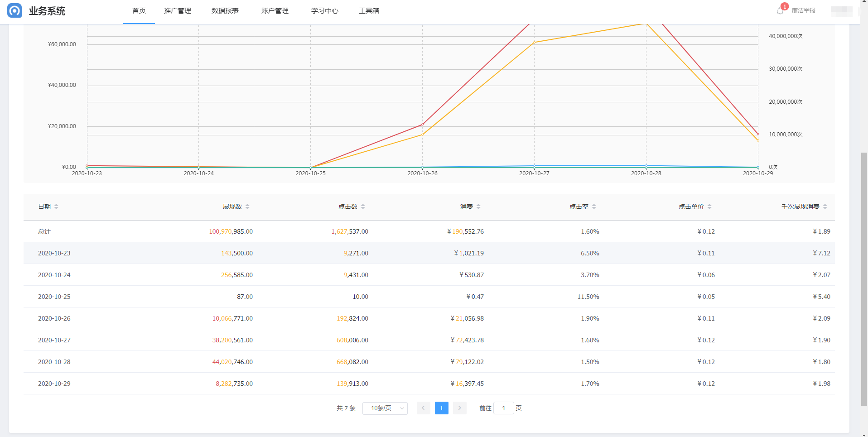The image size is (868, 437).
Task: Click the 2020-10-27 yellow line data point
Action: [535, 42]
